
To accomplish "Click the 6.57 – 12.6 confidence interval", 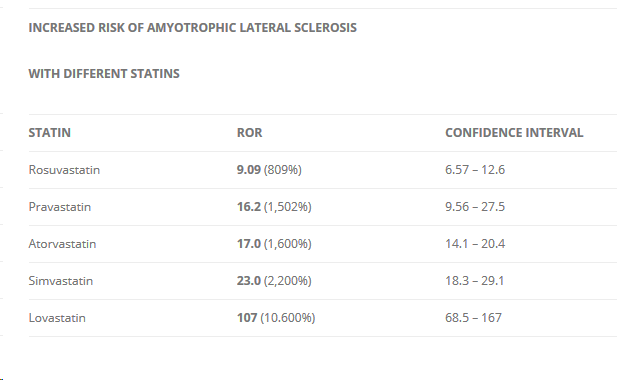I will (475, 170).
